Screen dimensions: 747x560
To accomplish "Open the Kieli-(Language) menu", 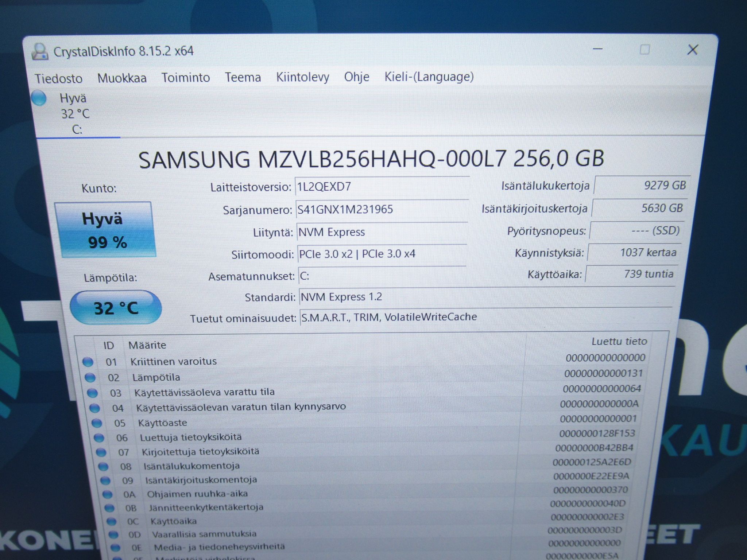I will click(x=429, y=77).
